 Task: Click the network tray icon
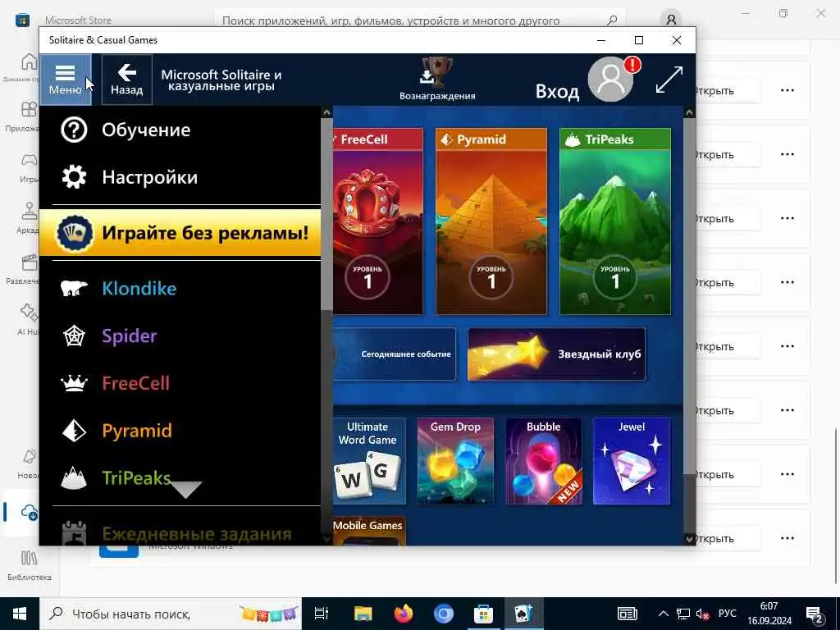(x=683, y=614)
